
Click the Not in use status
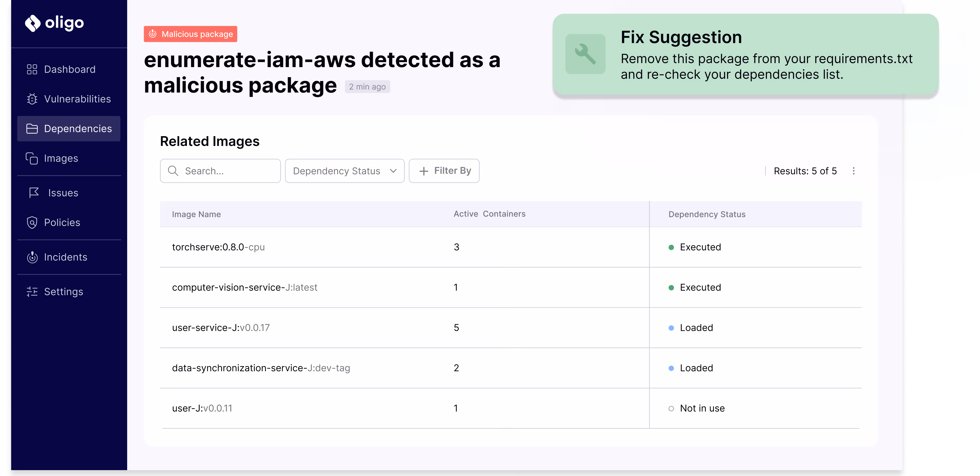(697, 408)
